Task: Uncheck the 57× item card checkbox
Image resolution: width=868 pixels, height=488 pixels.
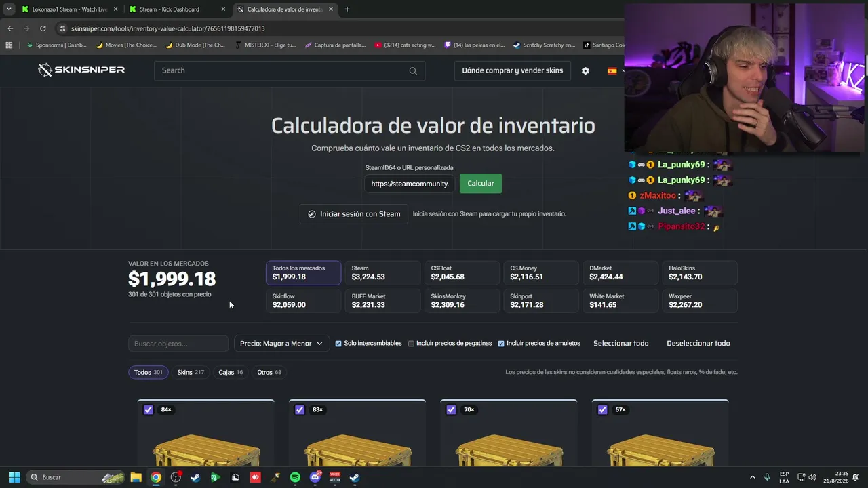Action: point(602,410)
